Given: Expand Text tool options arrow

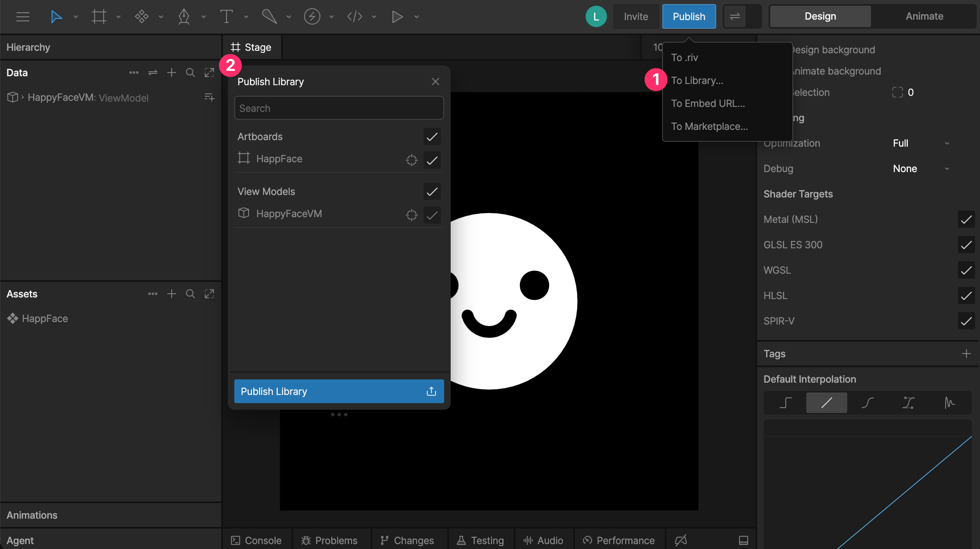Looking at the screenshot, I should (246, 17).
